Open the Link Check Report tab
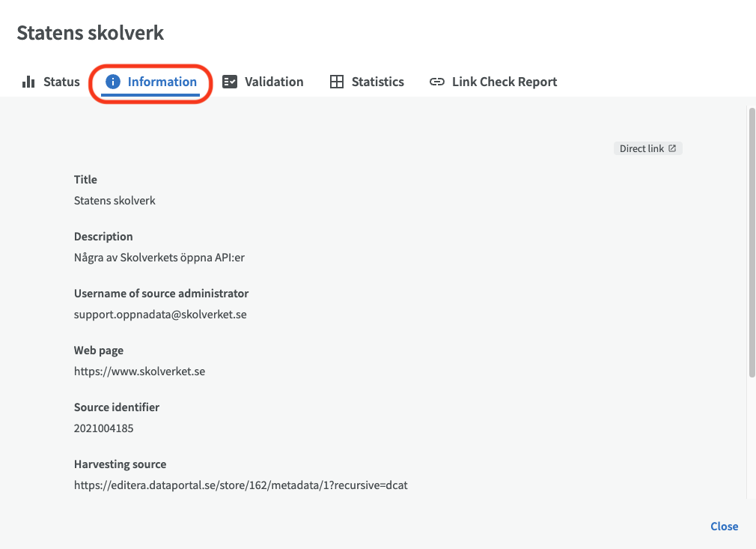This screenshot has width=756, height=549. 504,82
